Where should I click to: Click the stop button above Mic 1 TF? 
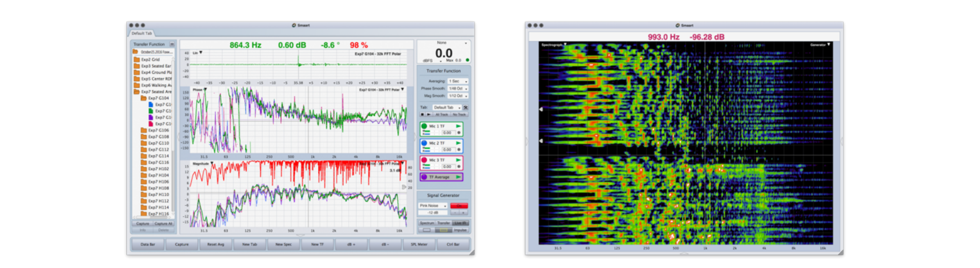pos(422,114)
